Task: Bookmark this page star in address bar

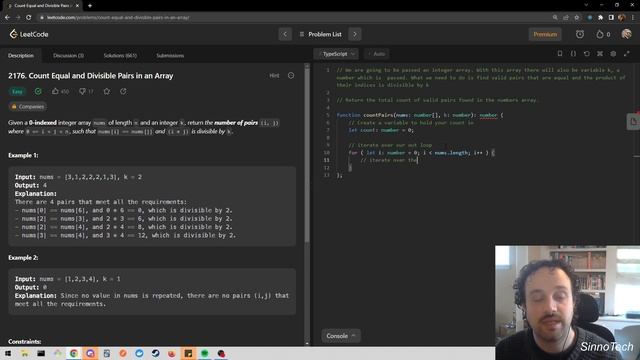Action: pyautogui.click(x=576, y=18)
